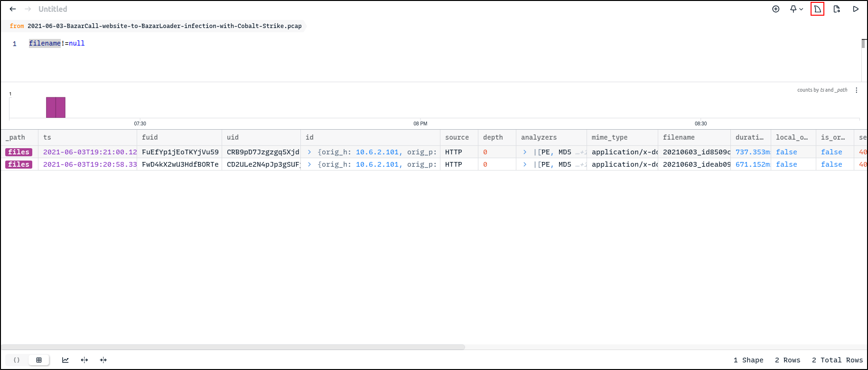868x370 pixels.
Task: Click the shark fin Wireshark packets icon
Action: point(817,9)
